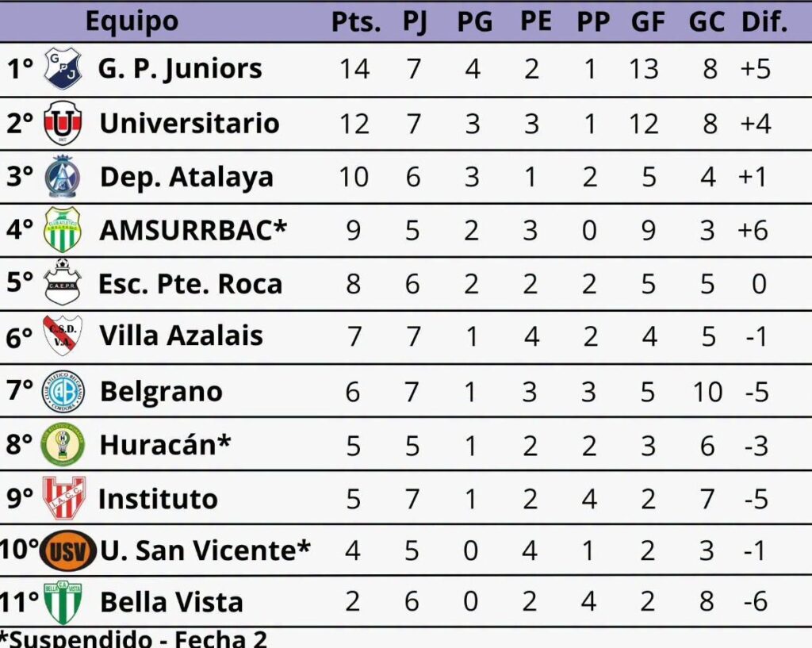This screenshot has height=648, width=812.
Task: Click the GF column header
Action: click(648, 22)
